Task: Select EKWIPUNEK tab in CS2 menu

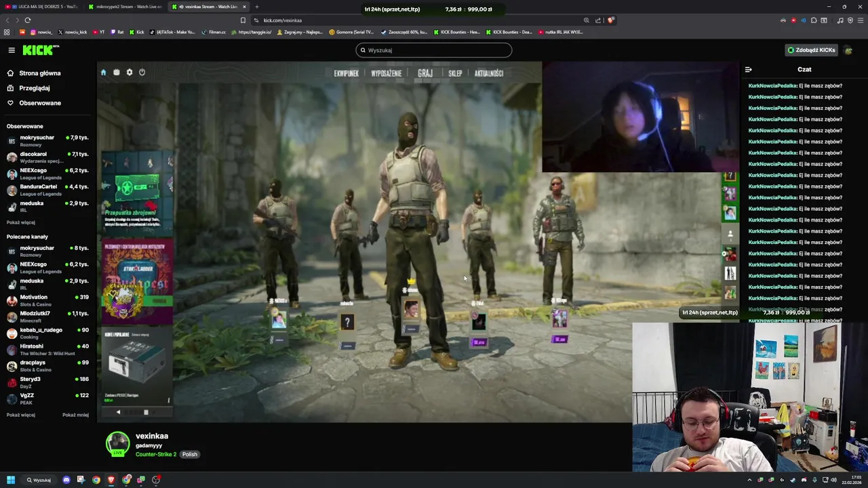Action: click(346, 73)
